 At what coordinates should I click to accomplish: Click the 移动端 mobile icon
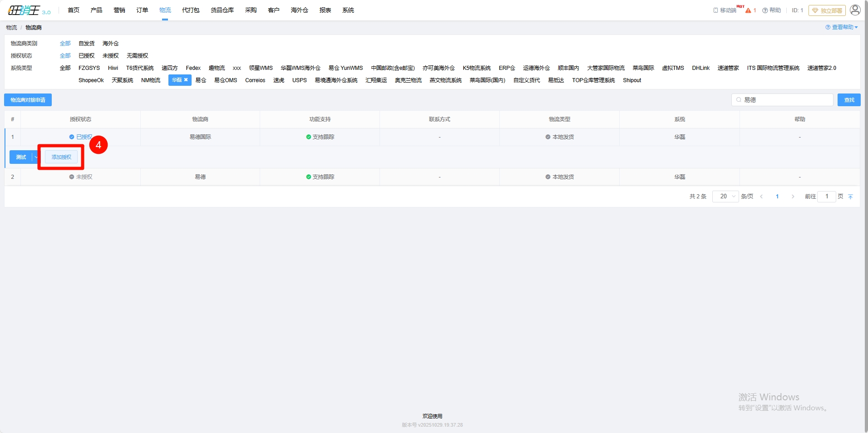click(715, 10)
